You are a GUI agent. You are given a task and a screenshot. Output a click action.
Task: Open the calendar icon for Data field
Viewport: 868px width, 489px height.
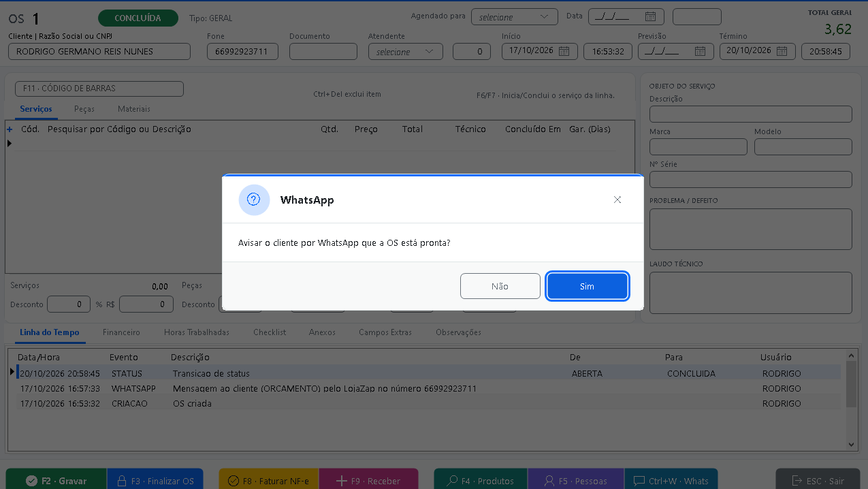coord(650,17)
